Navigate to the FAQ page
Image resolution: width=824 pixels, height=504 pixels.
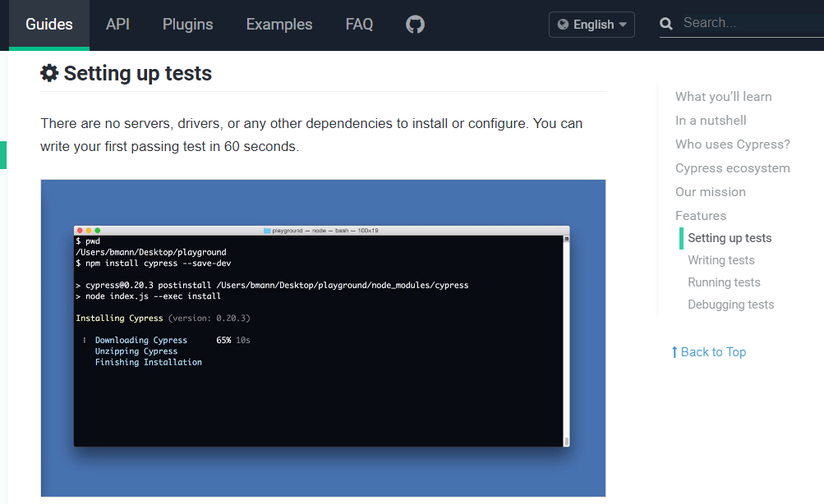(359, 25)
